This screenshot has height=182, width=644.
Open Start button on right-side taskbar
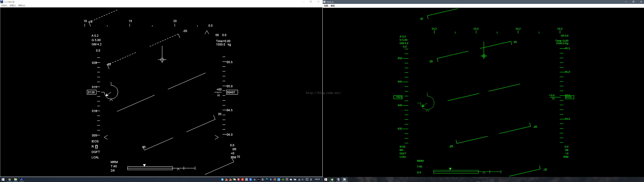(x=326, y=179)
